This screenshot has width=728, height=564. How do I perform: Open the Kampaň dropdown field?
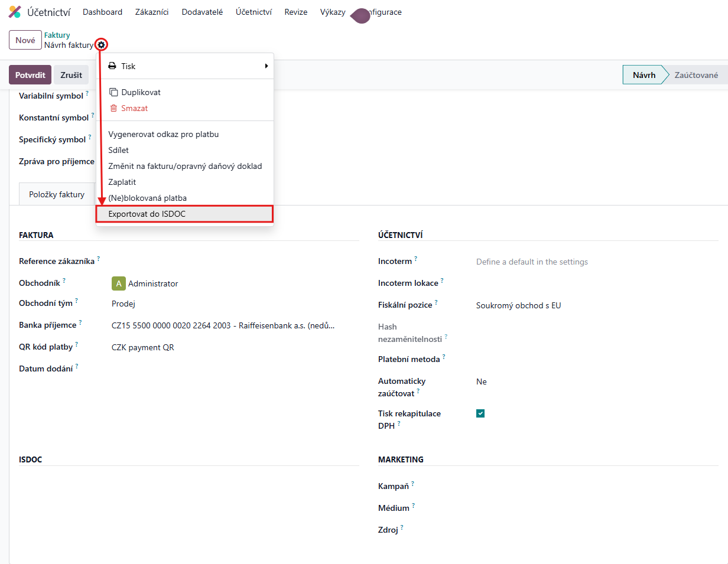coord(597,486)
